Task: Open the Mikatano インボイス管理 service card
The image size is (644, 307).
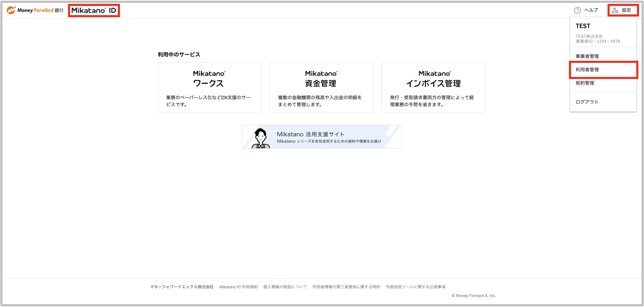Action: [434, 87]
